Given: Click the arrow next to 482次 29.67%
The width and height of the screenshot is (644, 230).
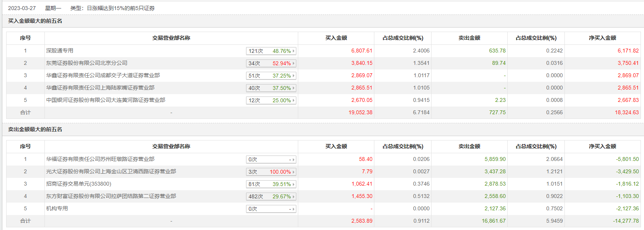Looking at the screenshot, I should pos(294,196).
